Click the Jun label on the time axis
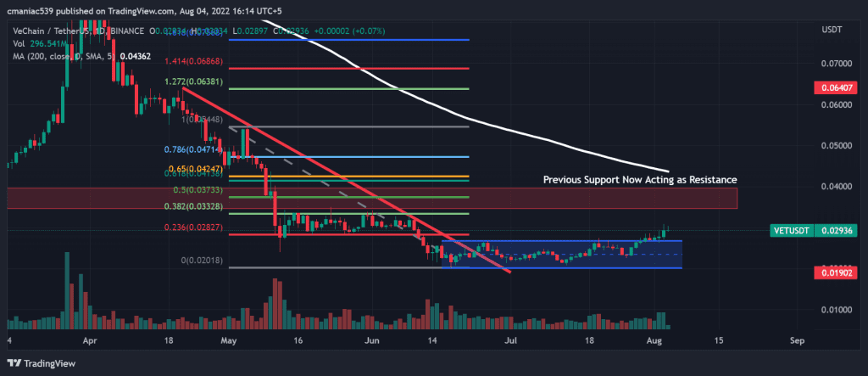 (x=374, y=340)
